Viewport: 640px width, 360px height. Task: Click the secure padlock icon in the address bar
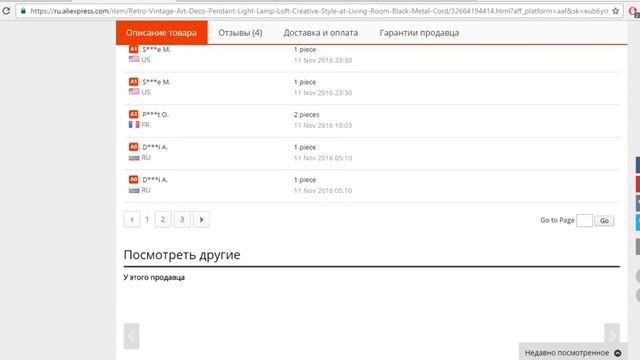tap(23, 11)
